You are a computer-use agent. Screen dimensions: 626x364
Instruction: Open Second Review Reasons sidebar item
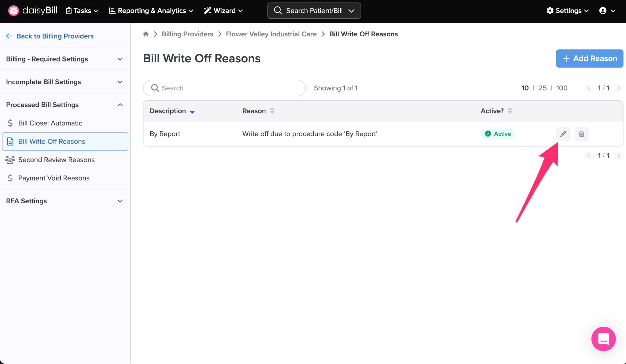tap(56, 160)
